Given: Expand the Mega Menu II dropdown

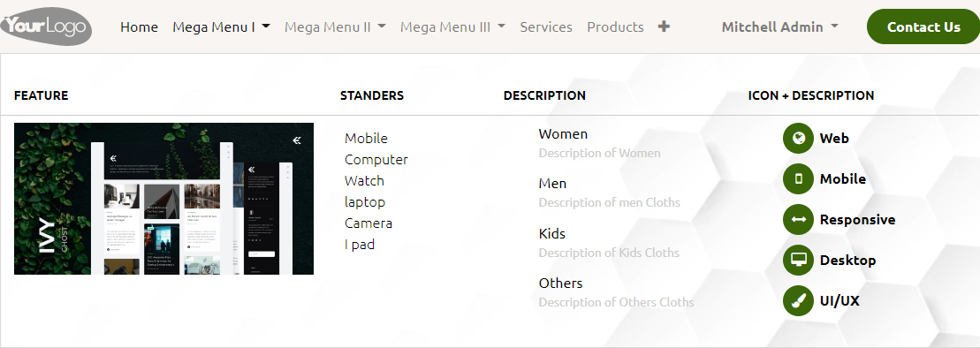Looking at the screenshot, I should [x=335, y=26].
